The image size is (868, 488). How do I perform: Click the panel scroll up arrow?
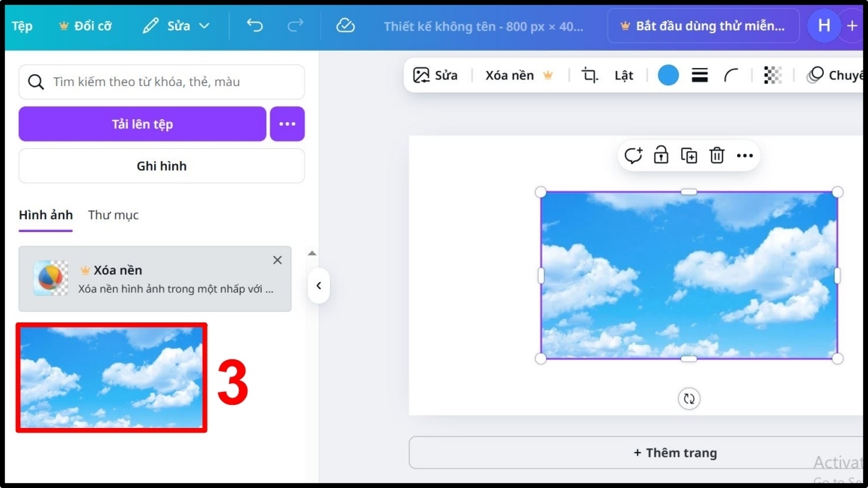click(x=312, y=253)
